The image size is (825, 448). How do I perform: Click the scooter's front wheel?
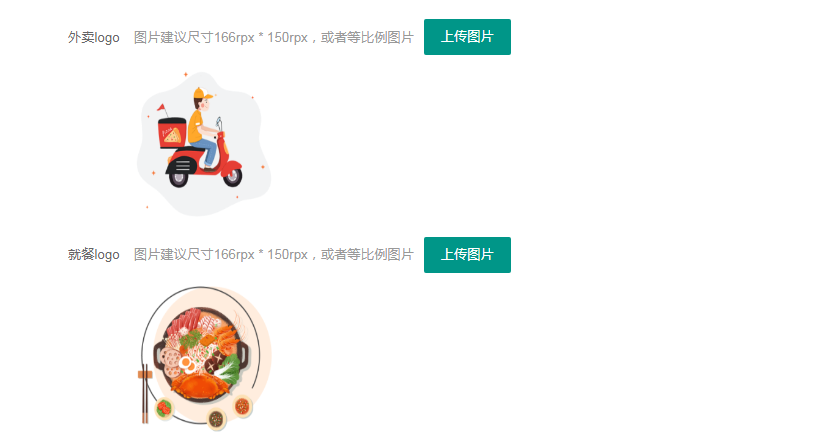(232, 177)
